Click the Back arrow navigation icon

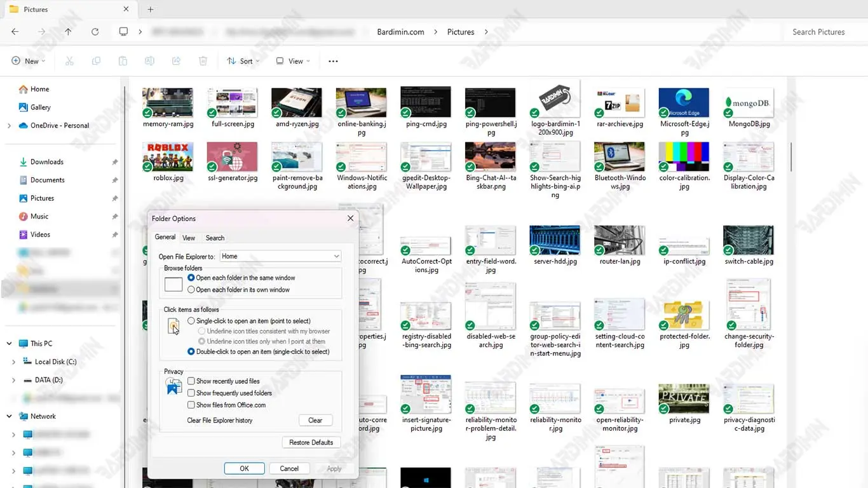tap(15, 32)
